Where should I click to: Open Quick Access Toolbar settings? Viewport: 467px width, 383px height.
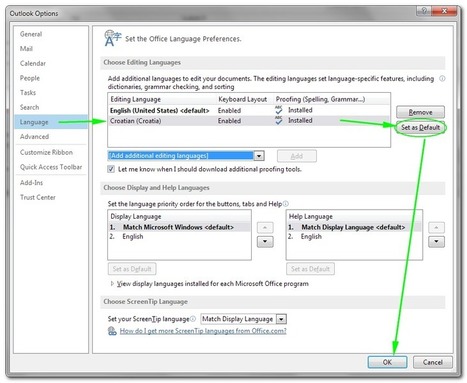[x=51, y=167]
